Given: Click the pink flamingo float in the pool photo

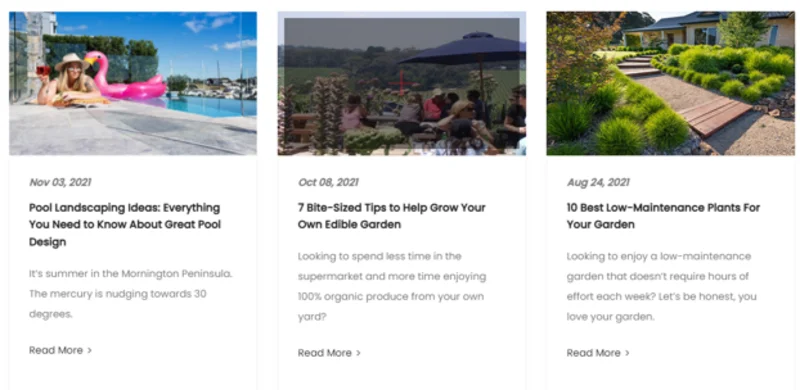Looking at the screenshot, I should pos(126,77).
